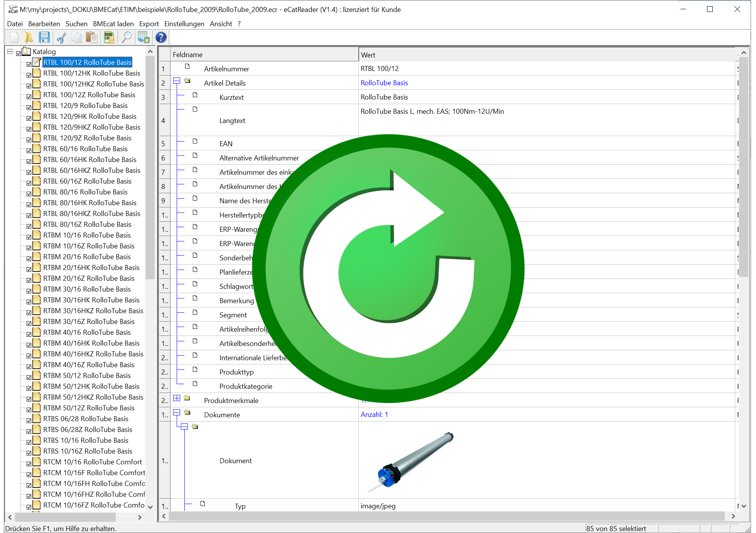Collapse the Katalog tree root
This screenshot has height=533, width=756.
coord(10,51)
